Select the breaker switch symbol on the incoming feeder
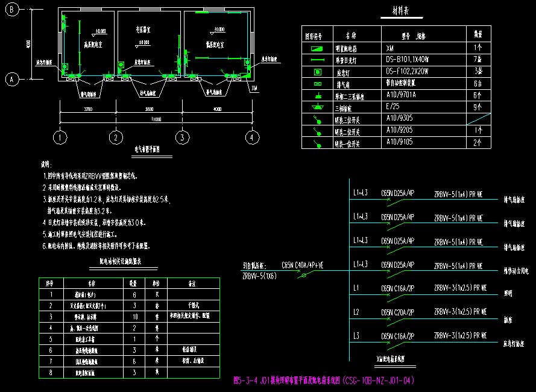 click(305, 273)
